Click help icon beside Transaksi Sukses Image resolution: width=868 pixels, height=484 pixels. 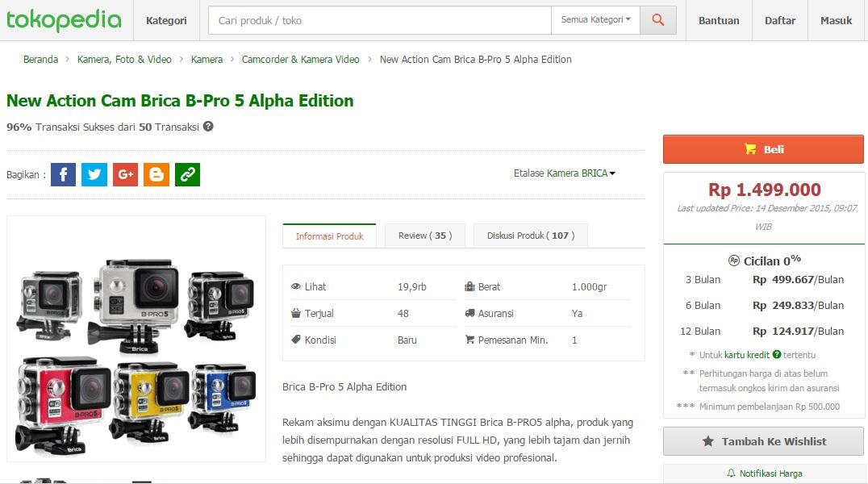click(x=208, y=127)
